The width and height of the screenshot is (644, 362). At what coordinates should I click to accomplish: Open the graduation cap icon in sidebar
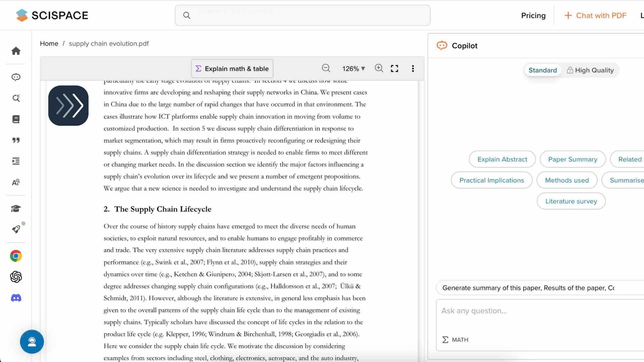(16, 208)
